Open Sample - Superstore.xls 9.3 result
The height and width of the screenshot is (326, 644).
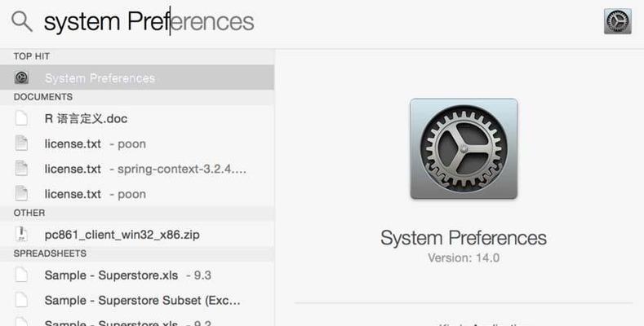[137, 275]
